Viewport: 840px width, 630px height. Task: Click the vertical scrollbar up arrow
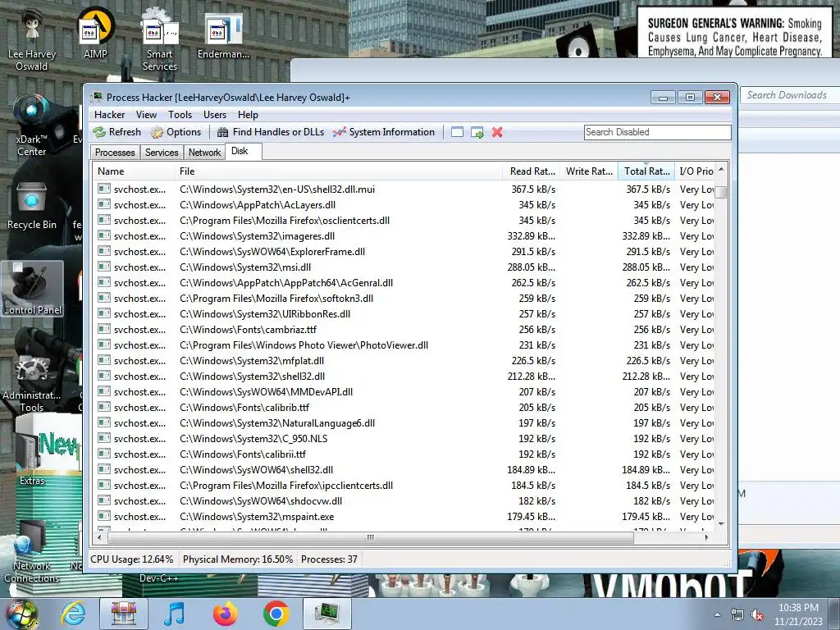[721, 169]
